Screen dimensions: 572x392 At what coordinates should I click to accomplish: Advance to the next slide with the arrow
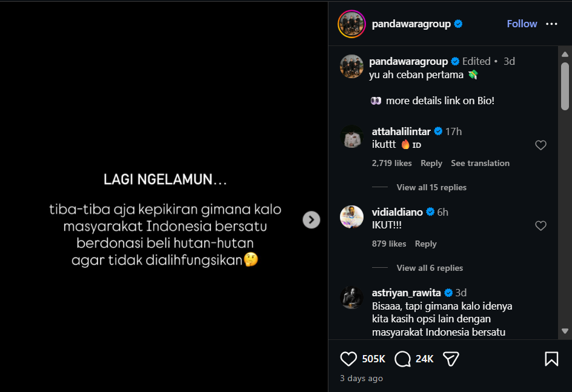click(x=311, y=219)
